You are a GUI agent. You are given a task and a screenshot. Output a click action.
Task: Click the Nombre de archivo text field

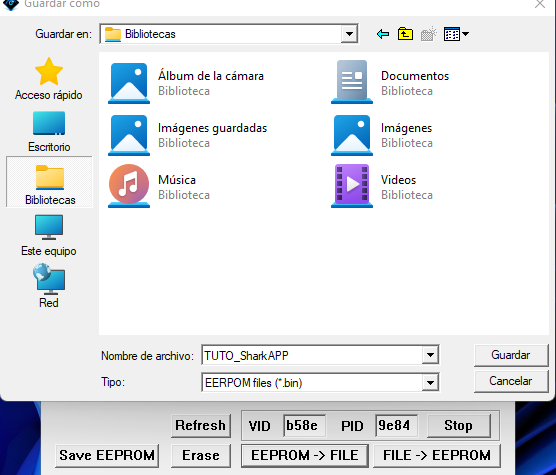click(312, 355)
